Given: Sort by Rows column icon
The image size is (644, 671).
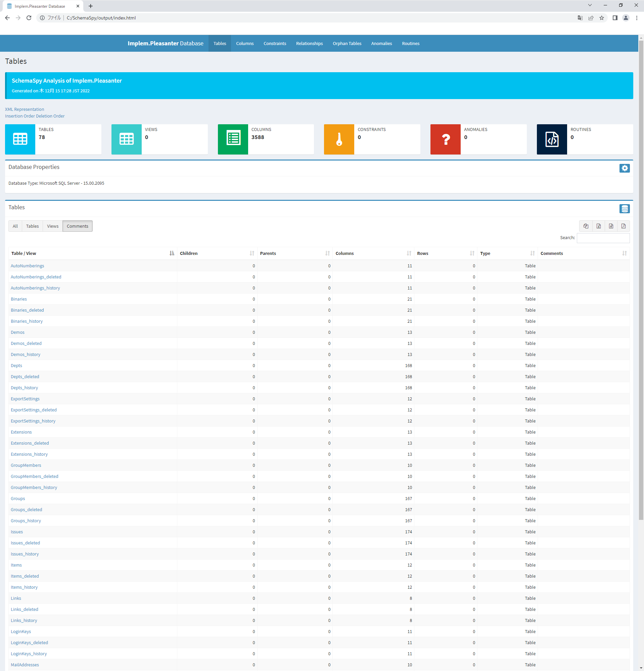Looking at the screenshot, I should (472, 253).
